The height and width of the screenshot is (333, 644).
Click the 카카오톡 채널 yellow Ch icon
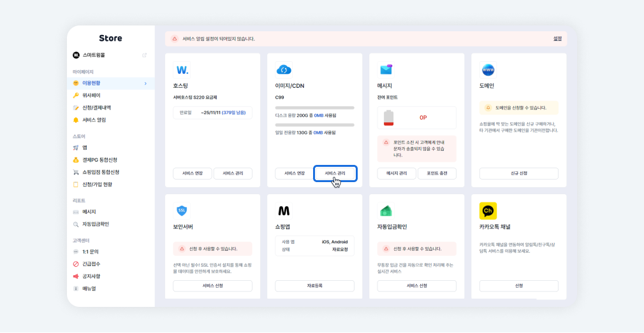pyautogui.click(x=488, y=211)
